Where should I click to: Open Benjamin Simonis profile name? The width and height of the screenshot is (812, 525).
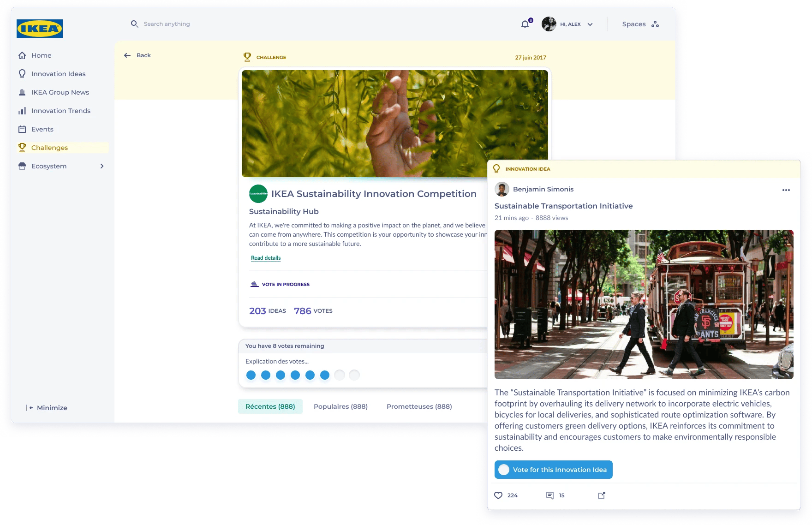tap(543, 189)
